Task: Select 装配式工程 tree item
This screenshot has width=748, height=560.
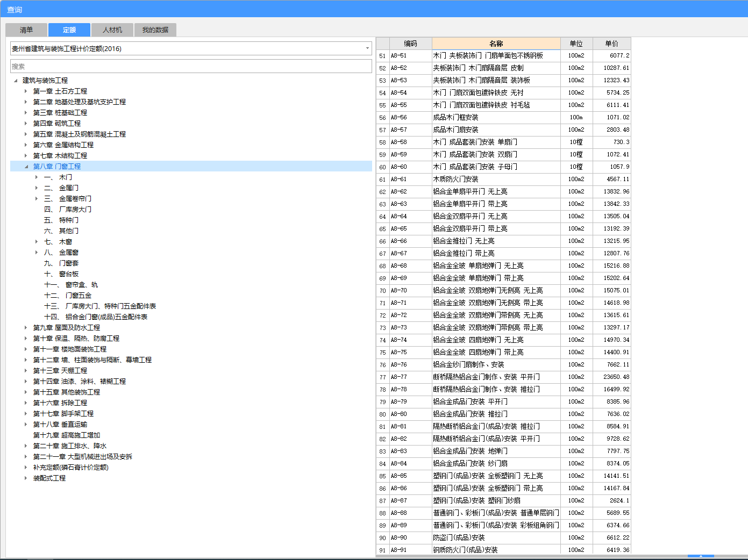Action: pos(49,478)
